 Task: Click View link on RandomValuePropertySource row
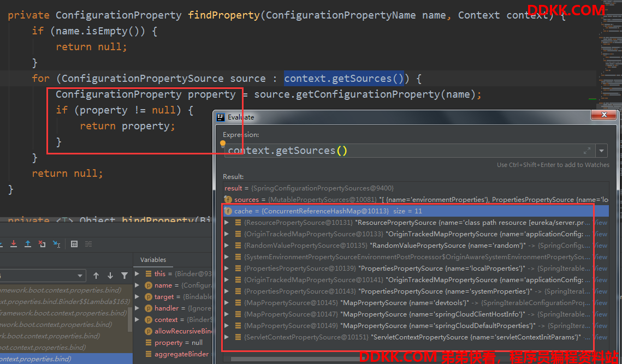(601, 246)
